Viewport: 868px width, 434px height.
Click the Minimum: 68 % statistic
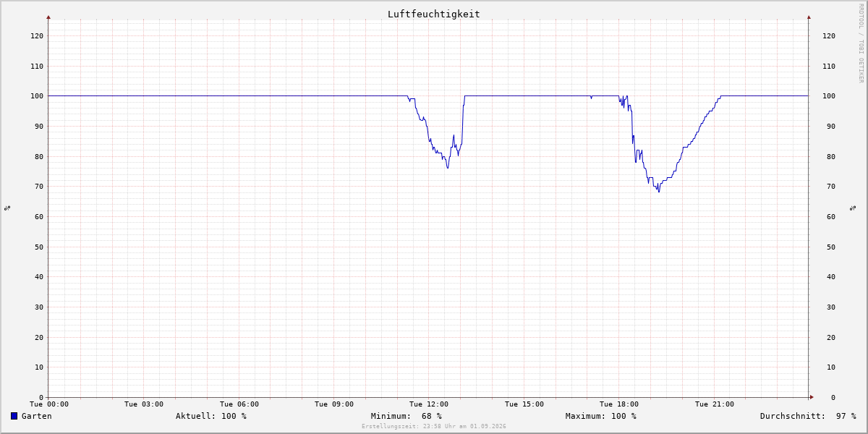pyautogui.click(x=407, y=416)
